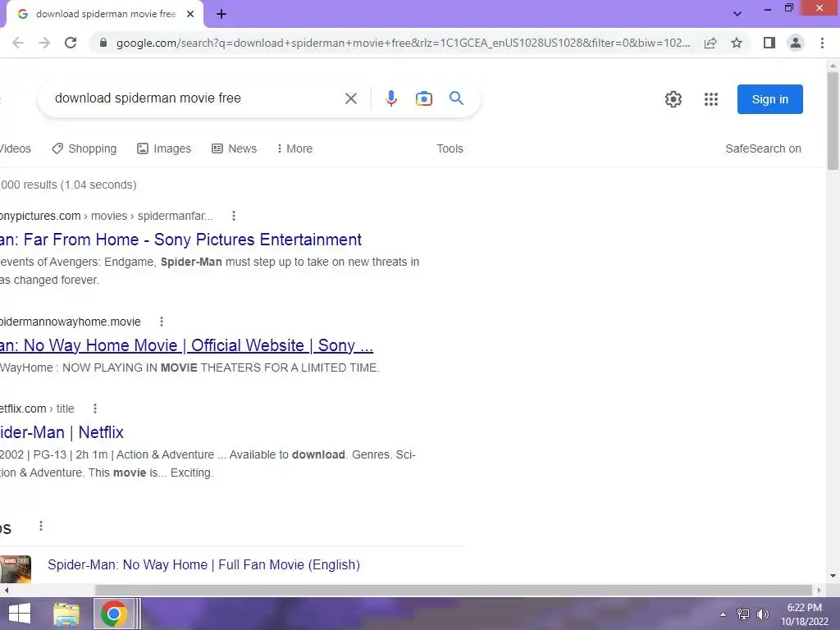Open No Way Home Full Fan Movie video
840x630 pixels.
(x=203, y=564)
